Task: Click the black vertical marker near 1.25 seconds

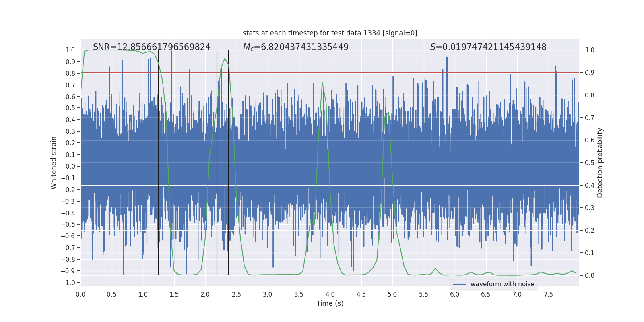Action: [159, 163]
